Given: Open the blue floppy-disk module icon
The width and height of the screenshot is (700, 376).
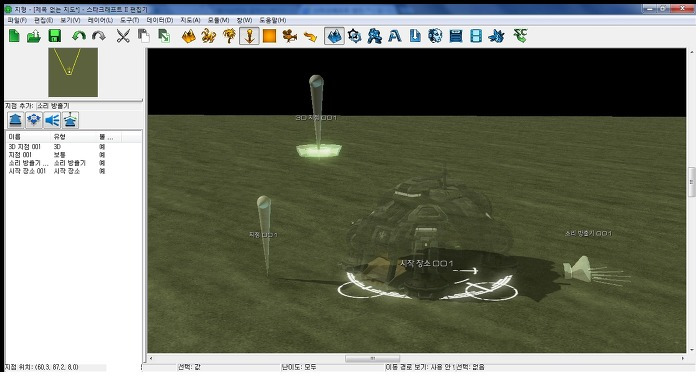Looking at the screenshot, I should [456, 36].
